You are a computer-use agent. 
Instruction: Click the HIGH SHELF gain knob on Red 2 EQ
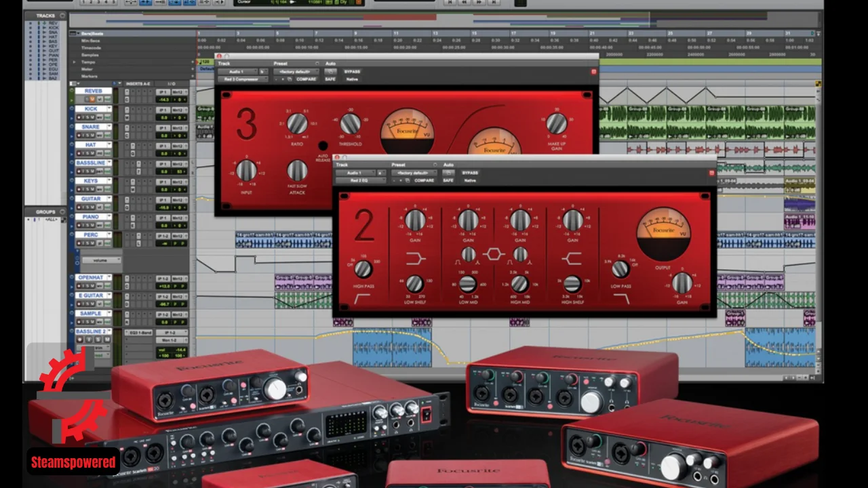tap(573, 220)
